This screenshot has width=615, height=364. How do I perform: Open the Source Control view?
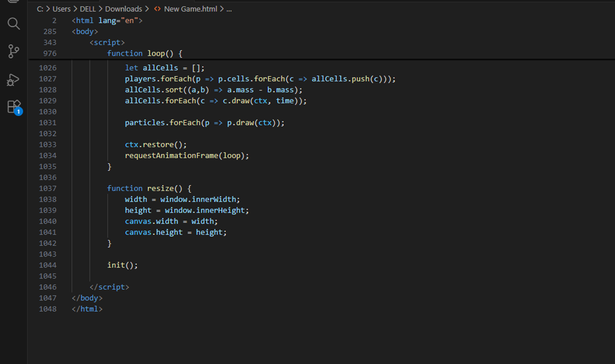(13, 52)
